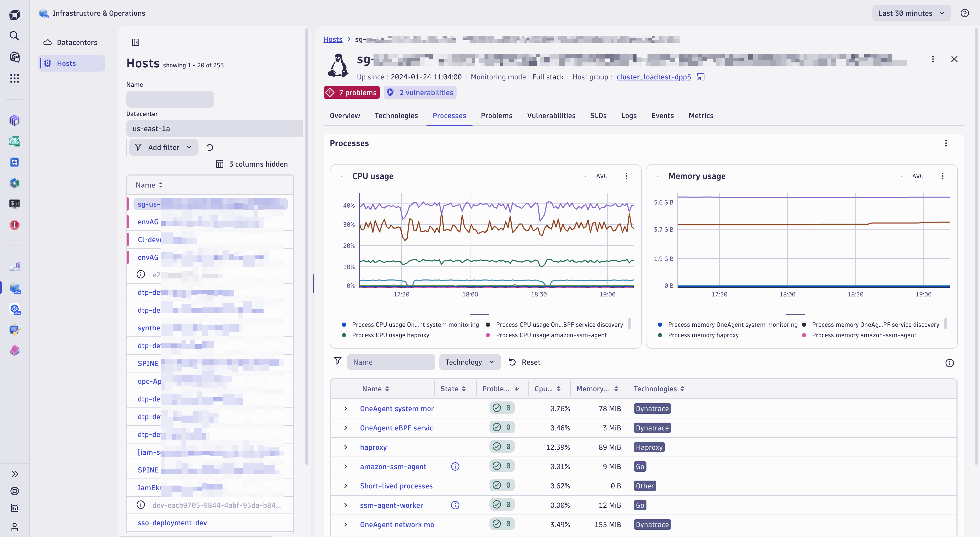Open the Technology filter dropdown

click(x=470, y=362)
